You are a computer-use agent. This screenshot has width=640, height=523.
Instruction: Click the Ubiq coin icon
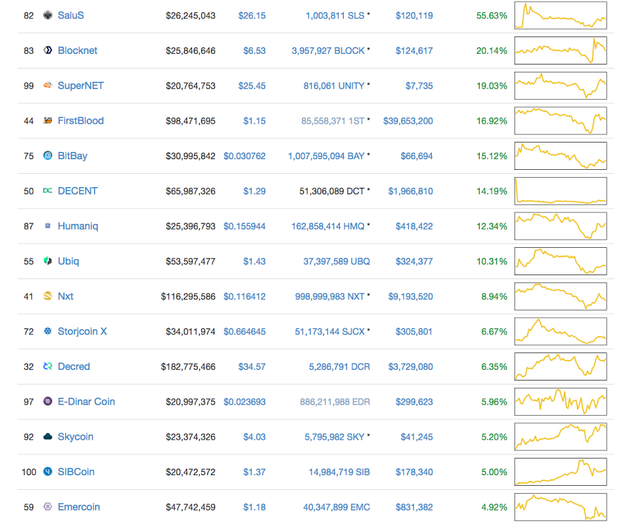tap(48, 261)
